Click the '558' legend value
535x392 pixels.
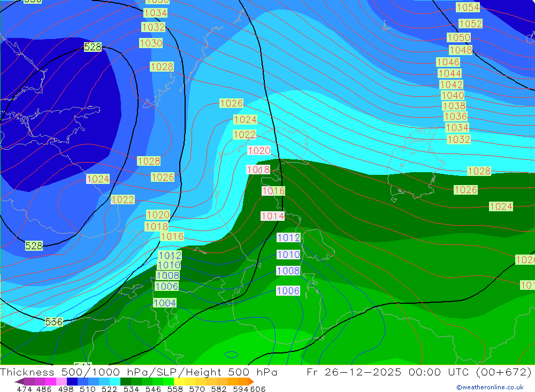175,389
